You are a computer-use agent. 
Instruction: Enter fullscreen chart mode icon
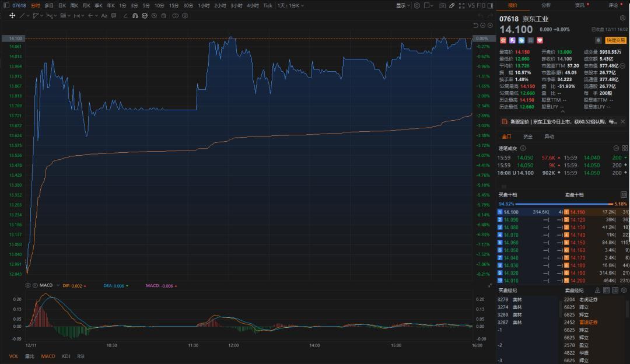pos(461,5)
